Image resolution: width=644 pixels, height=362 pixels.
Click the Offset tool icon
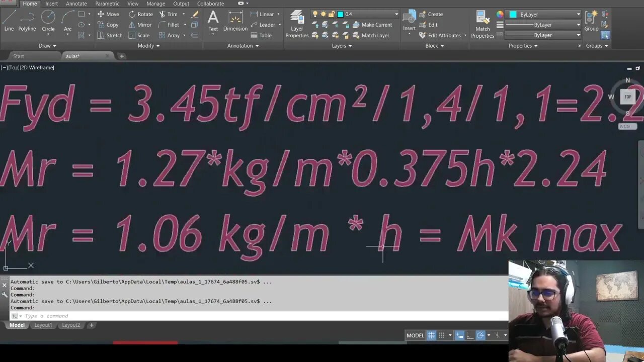click(195, 35)
